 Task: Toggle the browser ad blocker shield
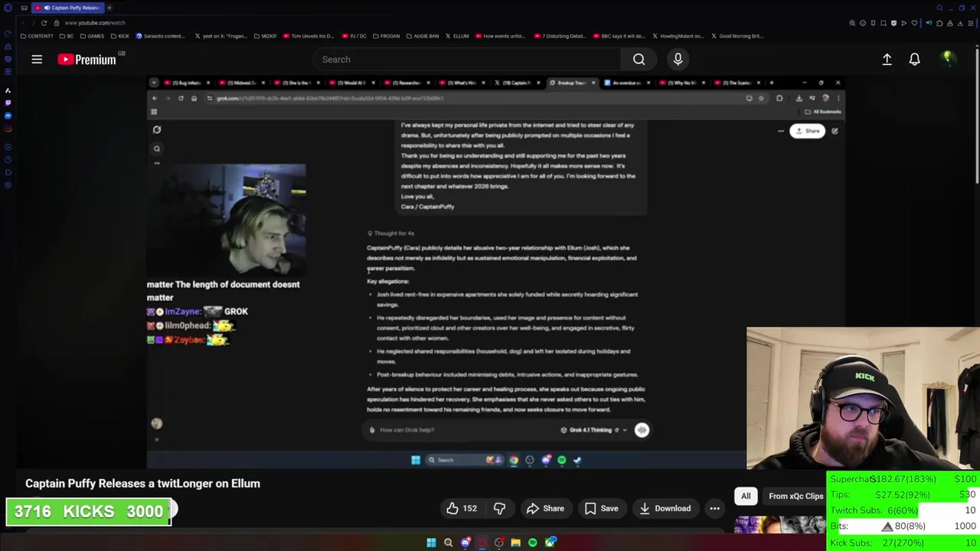tap(893, 23)
